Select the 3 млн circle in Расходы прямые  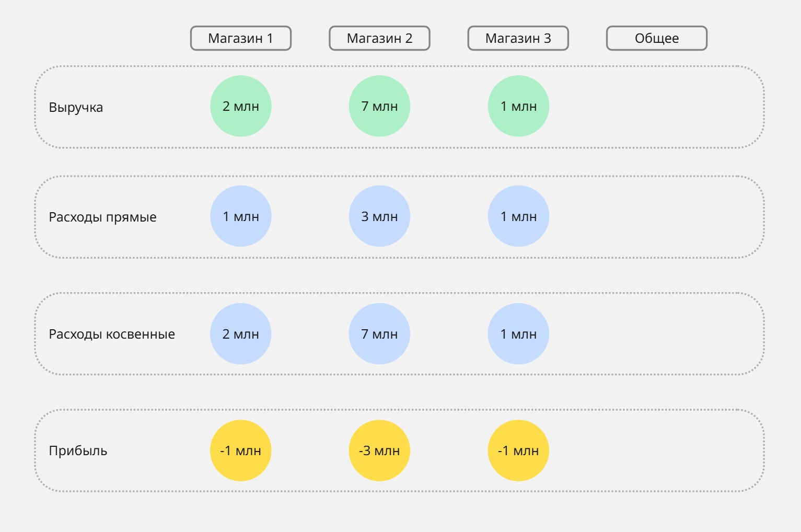tap(379, 216)
